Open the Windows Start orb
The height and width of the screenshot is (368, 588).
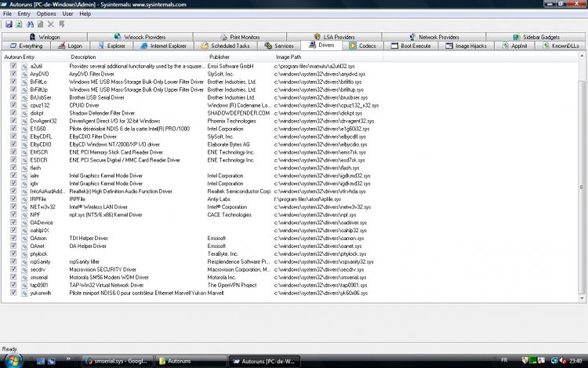pos(13,361)
